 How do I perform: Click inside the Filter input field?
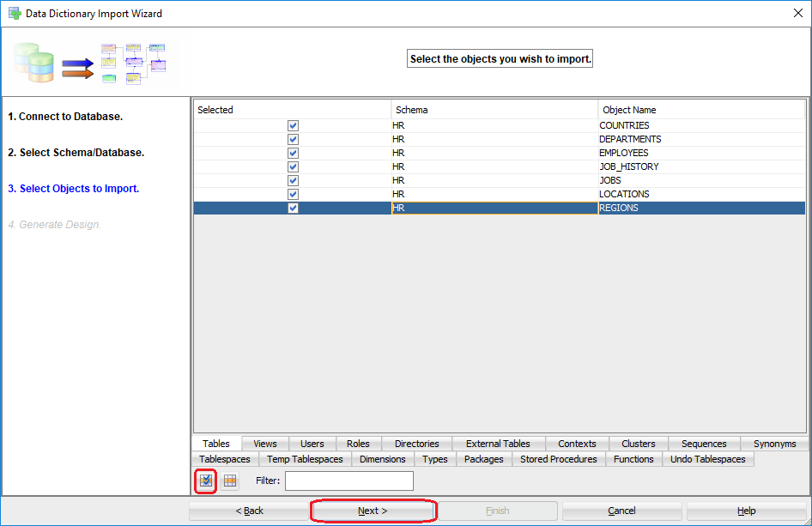[348, 481]
